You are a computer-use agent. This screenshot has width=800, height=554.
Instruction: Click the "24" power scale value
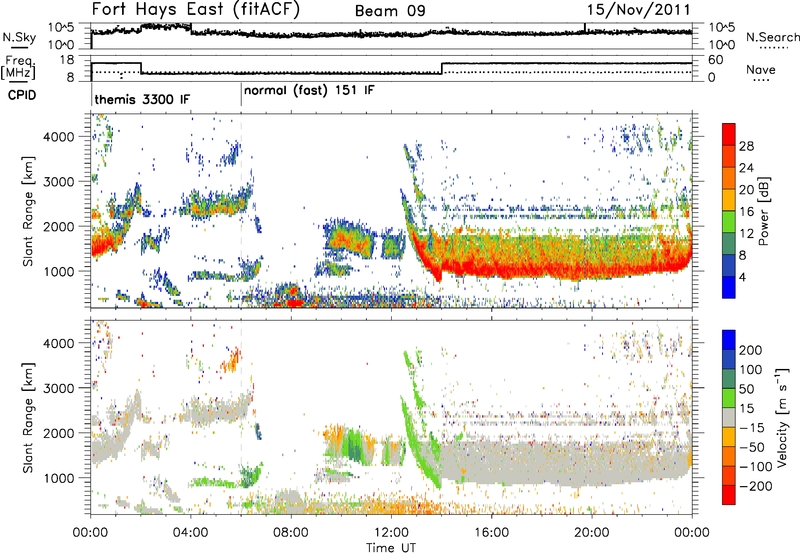(x=746, y=168)
